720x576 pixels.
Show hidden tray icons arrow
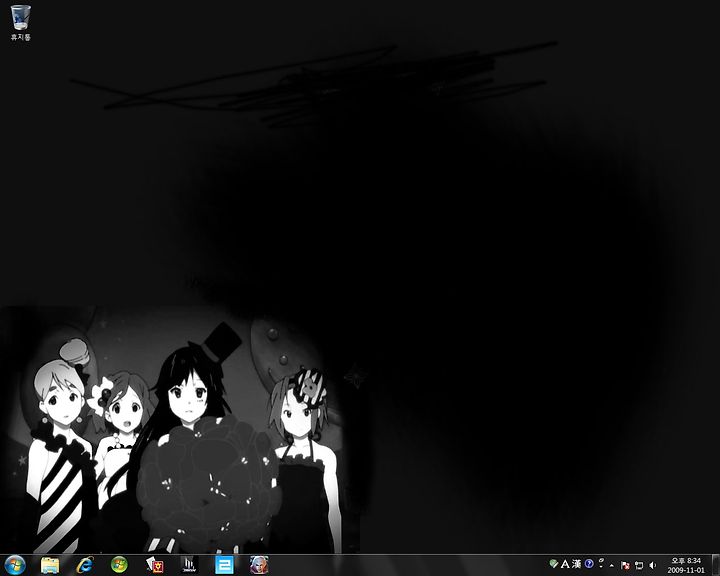tap(612, 565)
